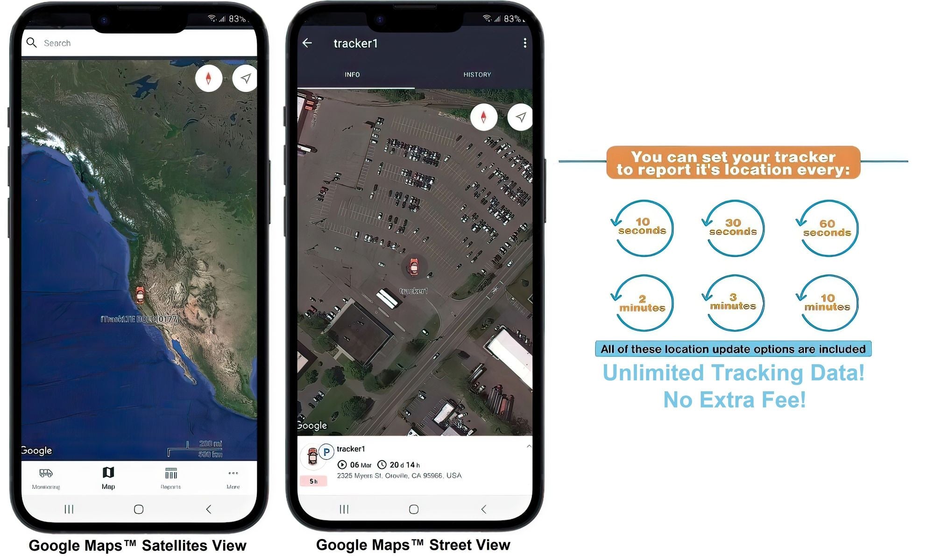Switch to the INFO tab

[x=352, y=74]
